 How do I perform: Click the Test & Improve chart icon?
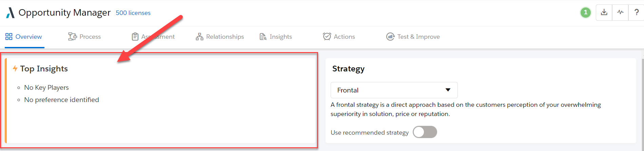(390, 37)
